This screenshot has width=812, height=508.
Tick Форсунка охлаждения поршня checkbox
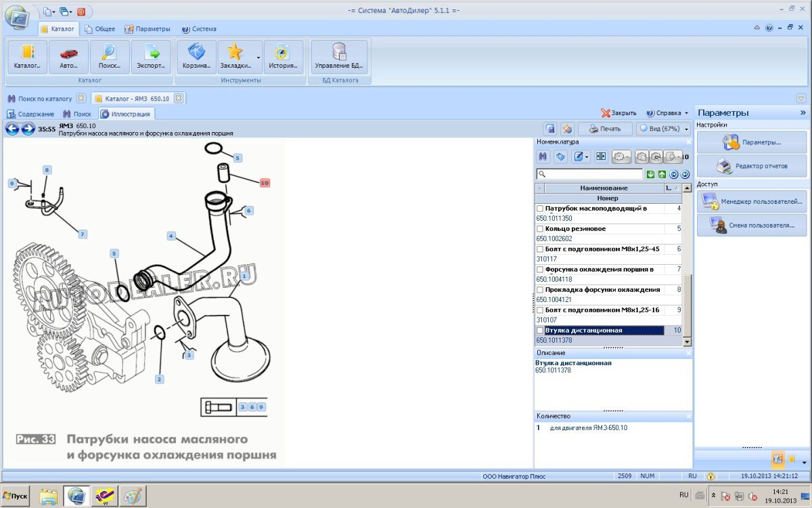[540, 270]
